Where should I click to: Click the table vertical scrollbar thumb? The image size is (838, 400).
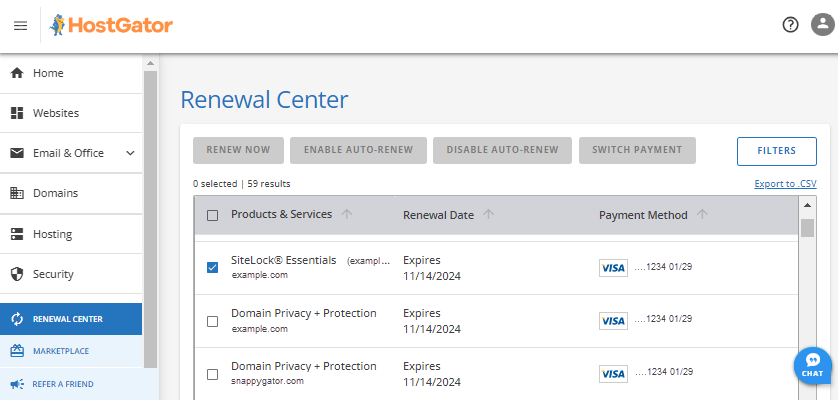tap(807, 228)
